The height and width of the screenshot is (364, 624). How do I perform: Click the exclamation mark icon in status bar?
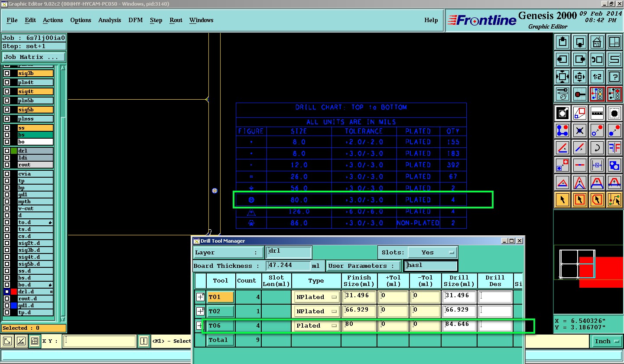point(144,341)
